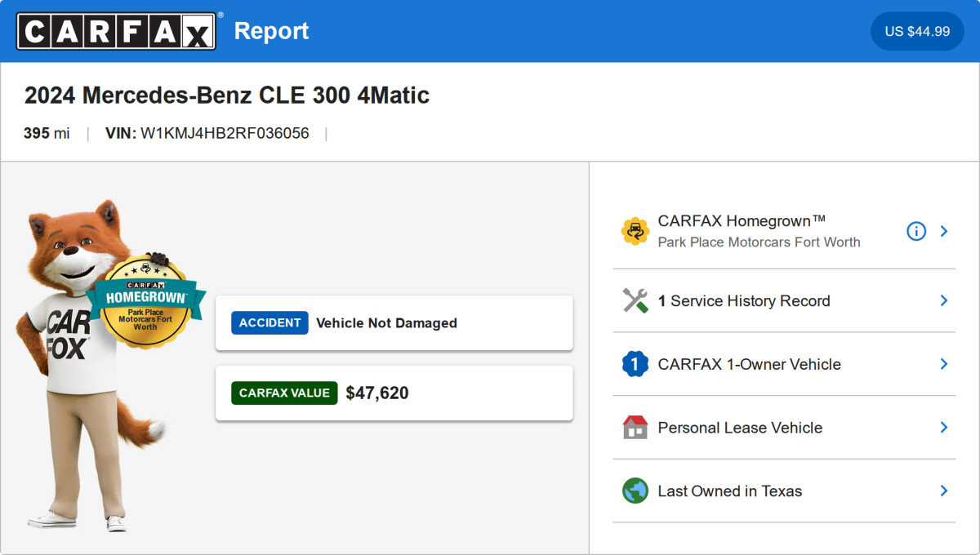Click the $47,620 value text
980x555 pixels.
point(377,393)
